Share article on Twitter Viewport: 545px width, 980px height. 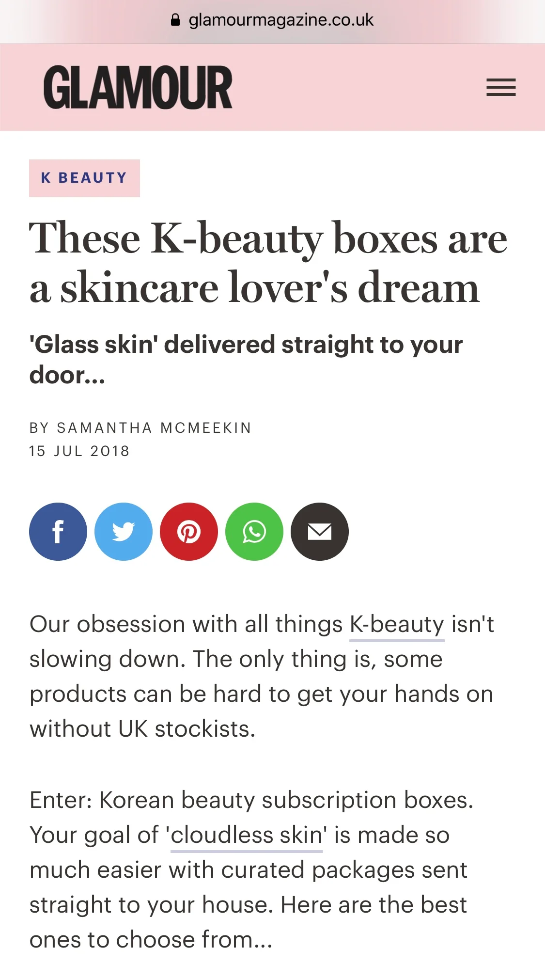[x=124, y=532]
